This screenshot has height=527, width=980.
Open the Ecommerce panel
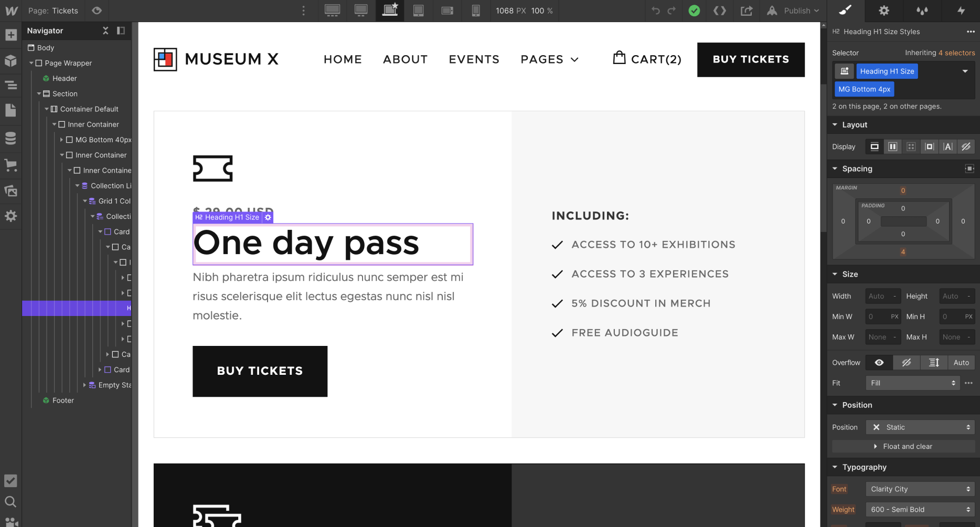10,165
